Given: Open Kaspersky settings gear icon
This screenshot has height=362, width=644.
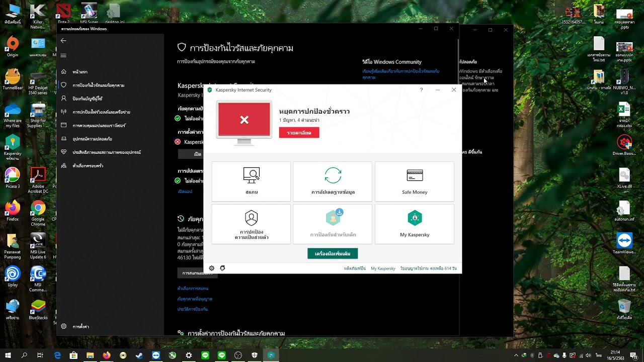Looking at the screenshot, I should [x=212, y=268].
